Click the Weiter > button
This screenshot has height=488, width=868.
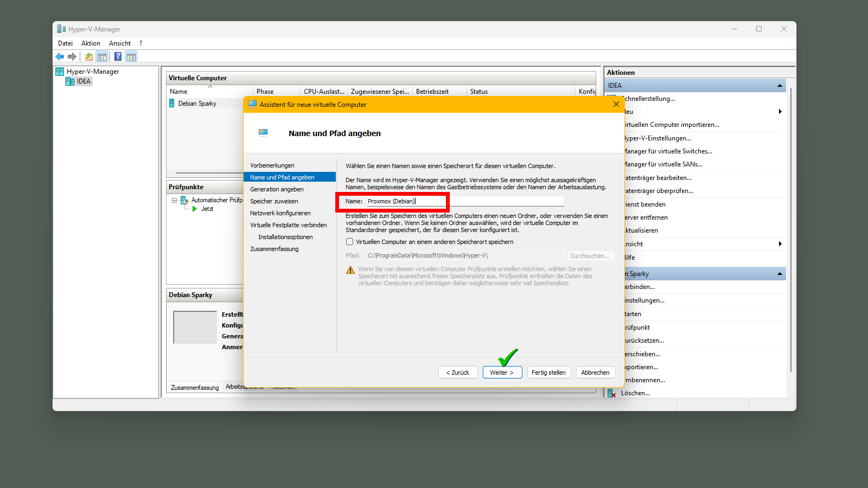coord(502,373)
